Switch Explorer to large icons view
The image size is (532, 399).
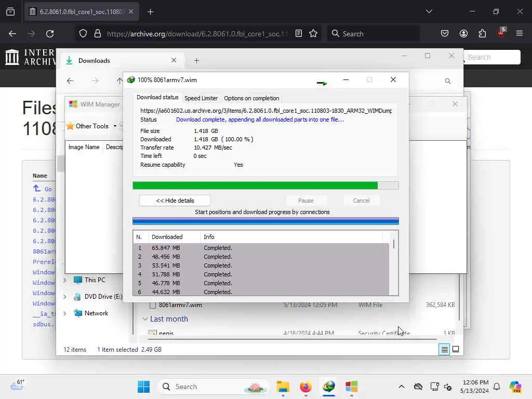pyautogui.click(x=456, y=349)
